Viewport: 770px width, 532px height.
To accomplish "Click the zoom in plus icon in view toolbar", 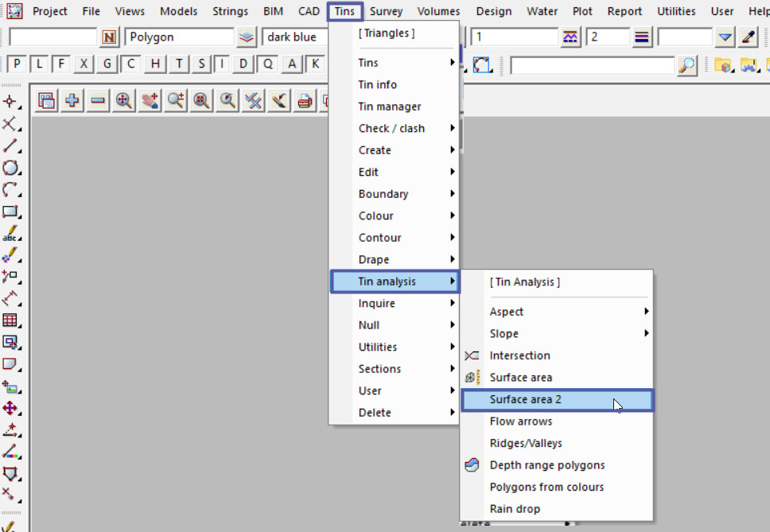I will [x=72, y=100].
